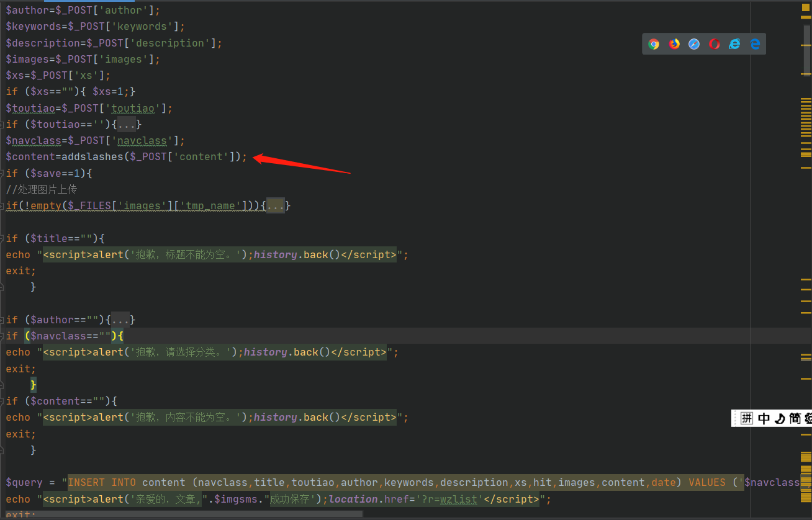Viewport: 812px width, 520px height.
Task: Click the alert '抱歉，内容不能为空。' echo line
Action: 207,417
